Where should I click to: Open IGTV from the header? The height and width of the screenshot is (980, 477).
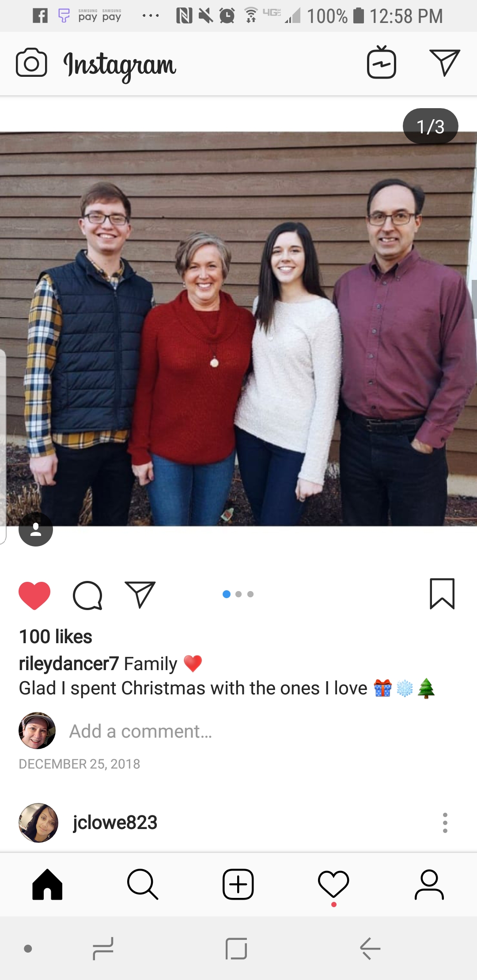point(381,62)
